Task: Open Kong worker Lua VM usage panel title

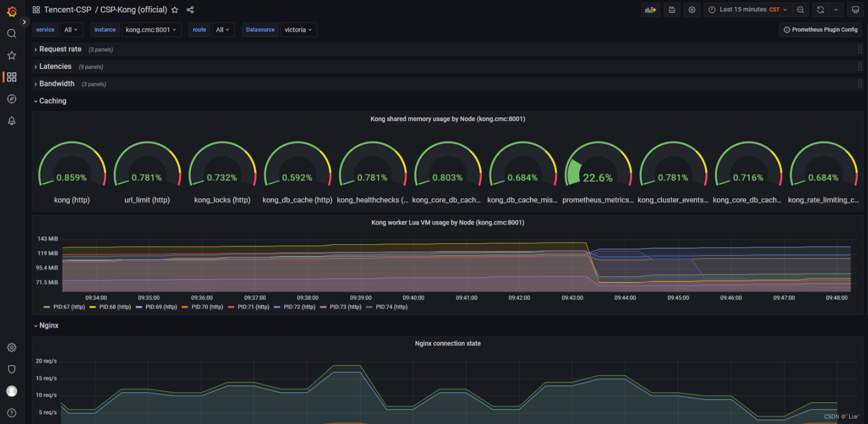Action: (448, 222)
